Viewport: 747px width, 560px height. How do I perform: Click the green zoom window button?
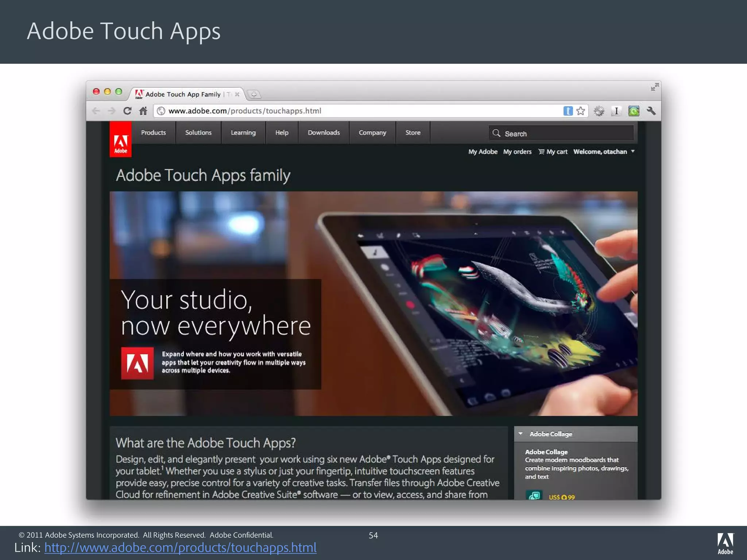(x=119, y=92)
